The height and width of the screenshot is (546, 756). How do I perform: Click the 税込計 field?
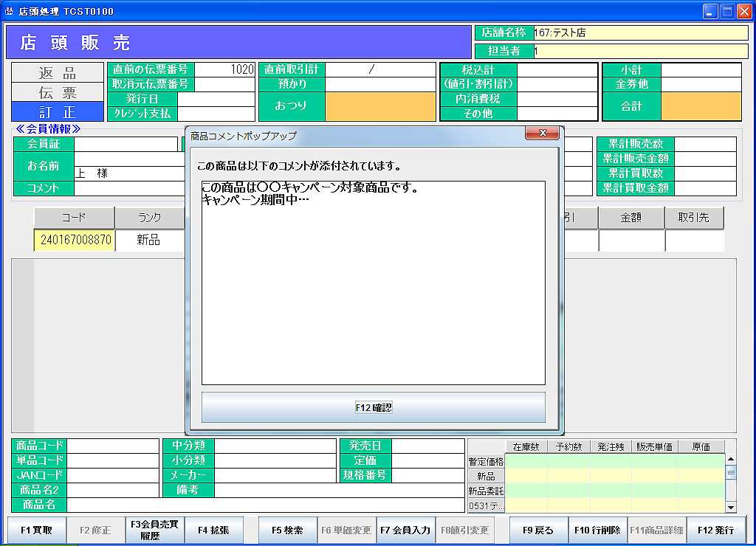tap(557, 70)
